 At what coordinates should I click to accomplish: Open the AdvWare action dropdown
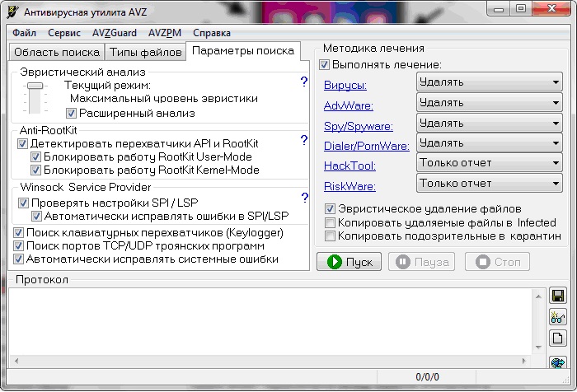[489, 103]
